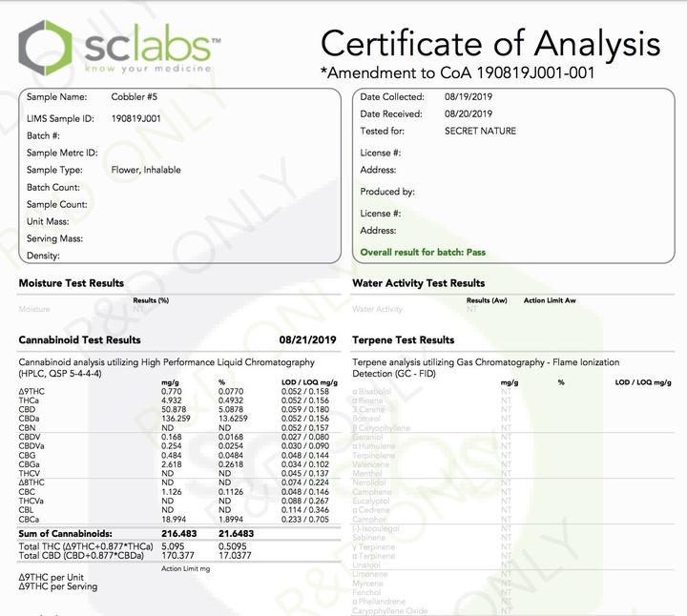Click Δ9THC LOD/LOQ '0.052 / 0.158'
Viewport: 687px width, 616px height.
[305, 391]
